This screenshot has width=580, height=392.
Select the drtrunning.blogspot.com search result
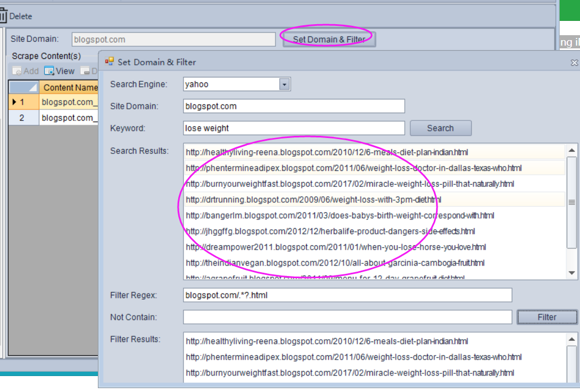313,200
